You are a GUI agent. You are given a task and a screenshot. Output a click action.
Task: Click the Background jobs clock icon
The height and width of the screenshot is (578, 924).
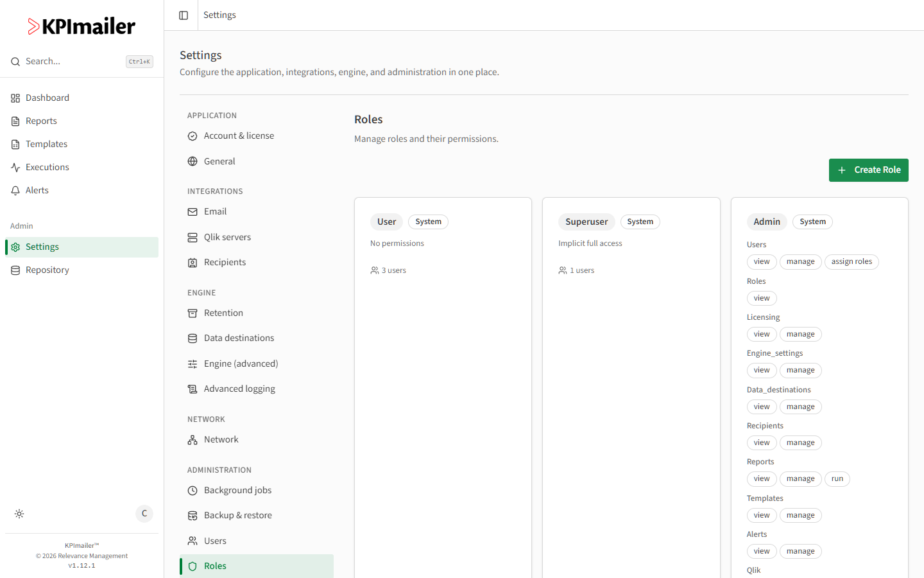click(x=193, y=491)
